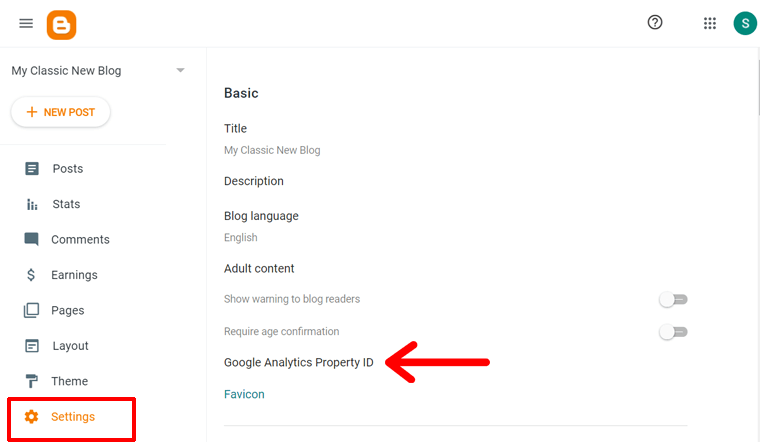Click the Earnings dollar icon
The height and width of the screenshot is (442, 760).
click(32, 275)
